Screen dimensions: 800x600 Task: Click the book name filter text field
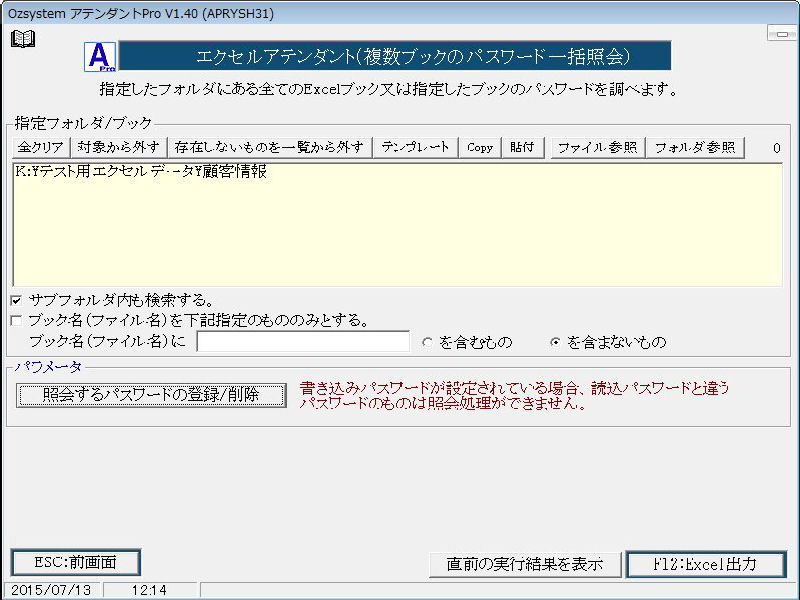(303, 341)
